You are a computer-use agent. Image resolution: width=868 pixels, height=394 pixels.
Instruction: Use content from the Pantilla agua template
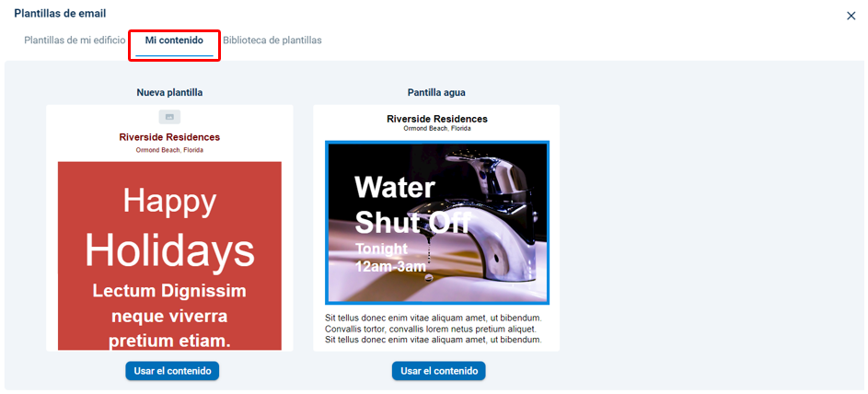(439, 371)
